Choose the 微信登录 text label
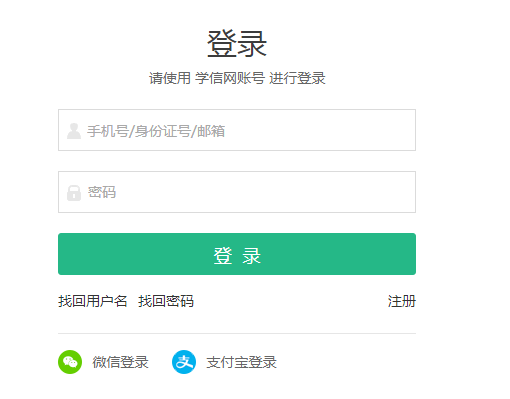The width and height of the screenshot is (510, 399). click(x=120, y=362)
